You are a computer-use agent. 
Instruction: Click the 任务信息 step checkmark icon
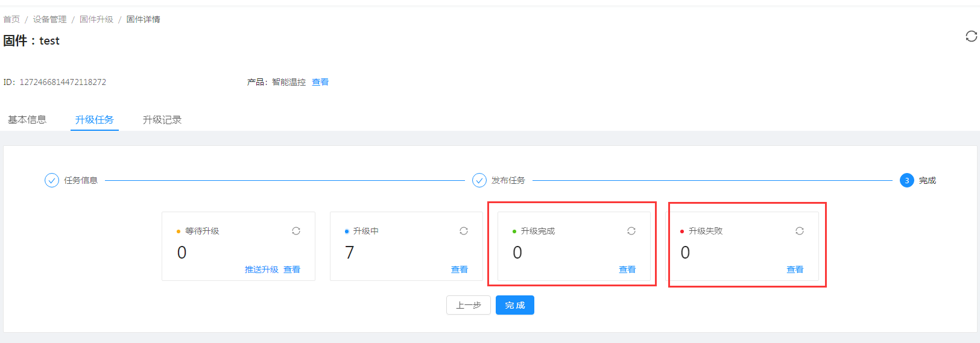pos(52,180)
